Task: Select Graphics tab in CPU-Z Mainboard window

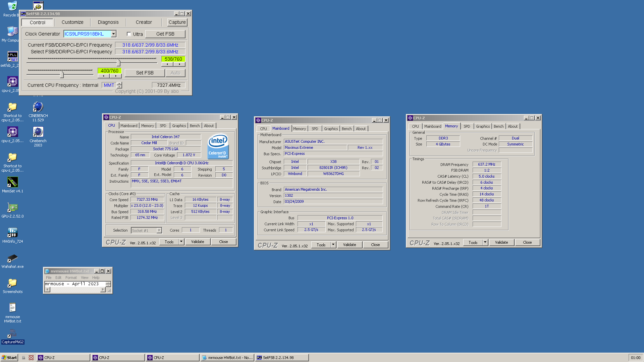Action: 331,129
